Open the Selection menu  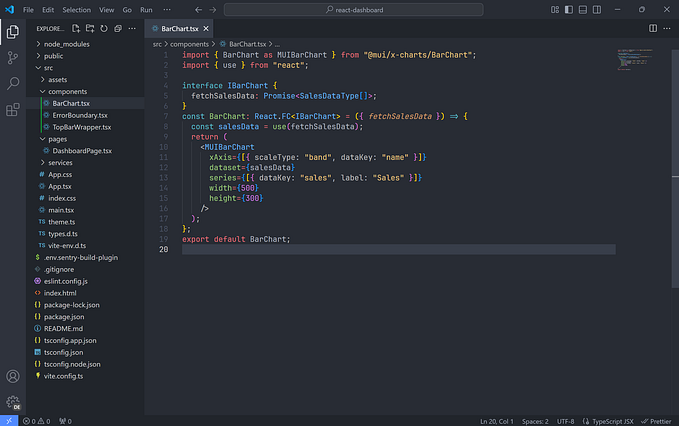point(77,10)
